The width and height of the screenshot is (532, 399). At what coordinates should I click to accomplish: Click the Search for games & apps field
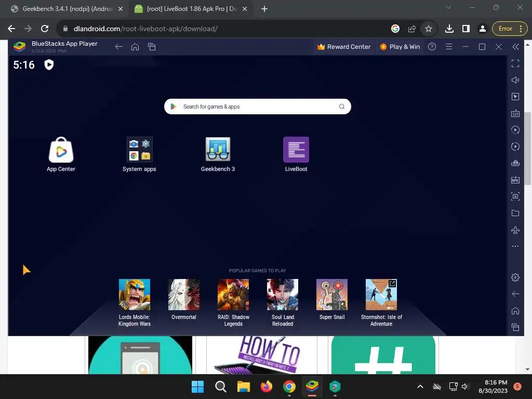pos(258,107)
